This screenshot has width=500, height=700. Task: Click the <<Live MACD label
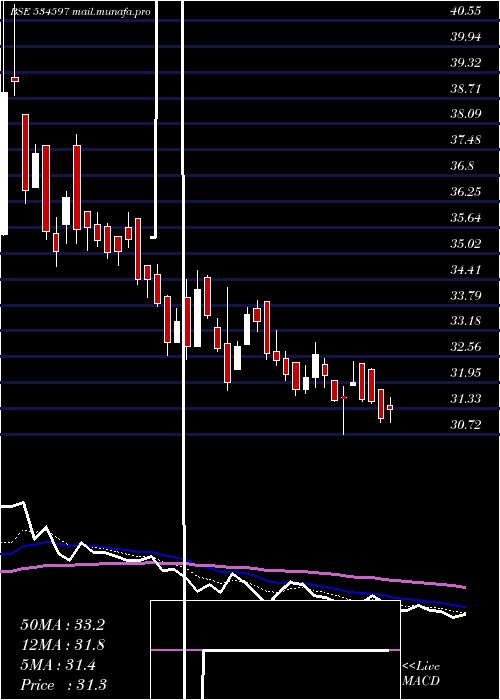421,674
